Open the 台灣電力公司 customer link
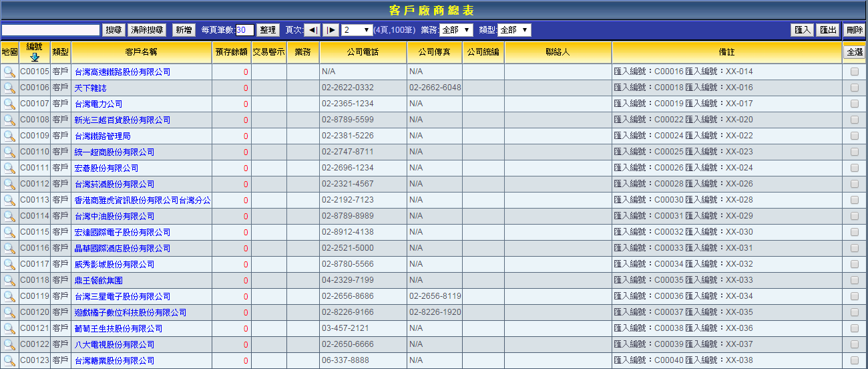Viewport: 868px width, 369px height. point(98,104)
